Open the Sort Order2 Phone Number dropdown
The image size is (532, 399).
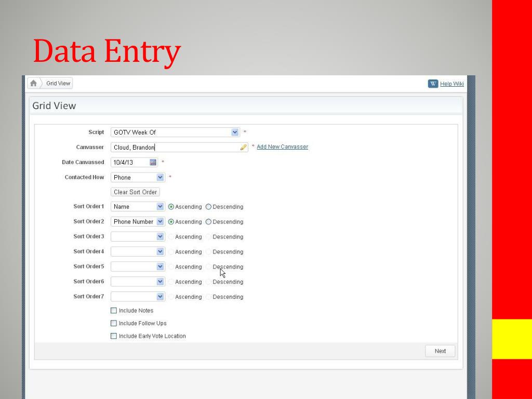[x=160, y=221]
